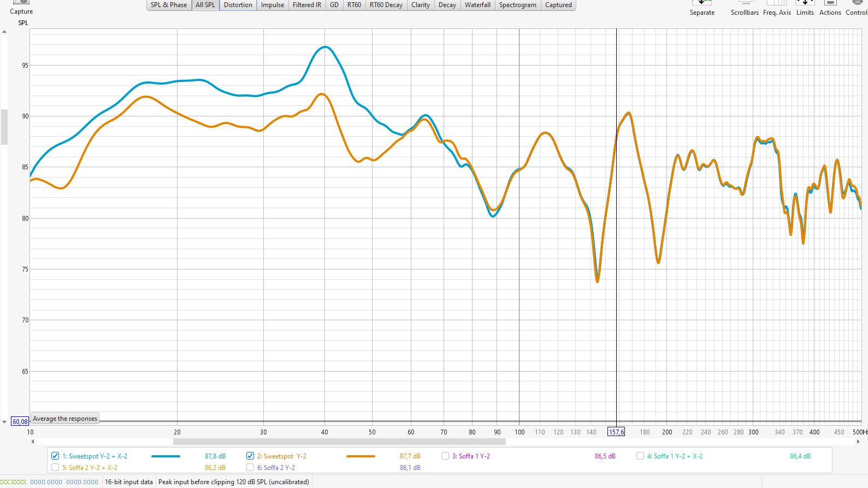Click the left arrow of horizontal scrollbar
This screenshot has height=488, width=868.
(32, 442)
